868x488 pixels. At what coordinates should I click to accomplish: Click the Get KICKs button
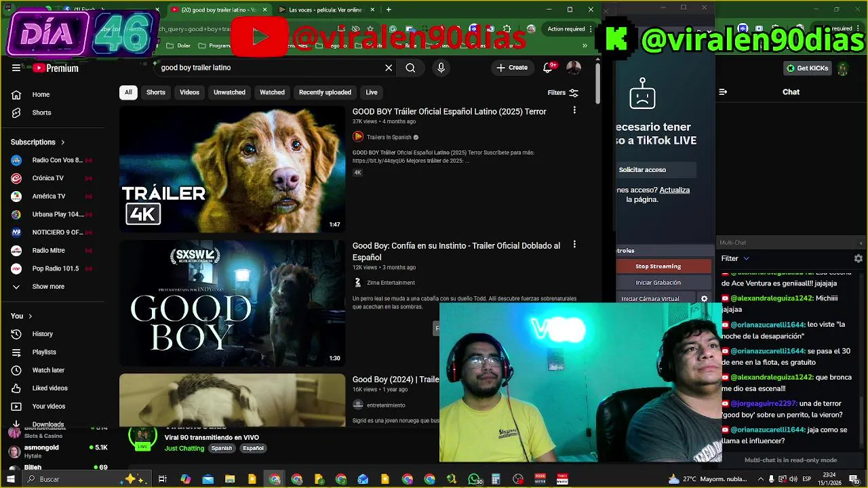click(x=807, y=68)
